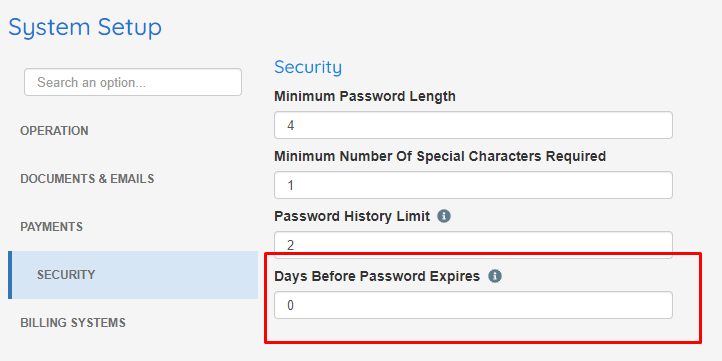Click the Days Before Password Expires info icon
This screenshot has width=722, height=361.
click(495, 276)
